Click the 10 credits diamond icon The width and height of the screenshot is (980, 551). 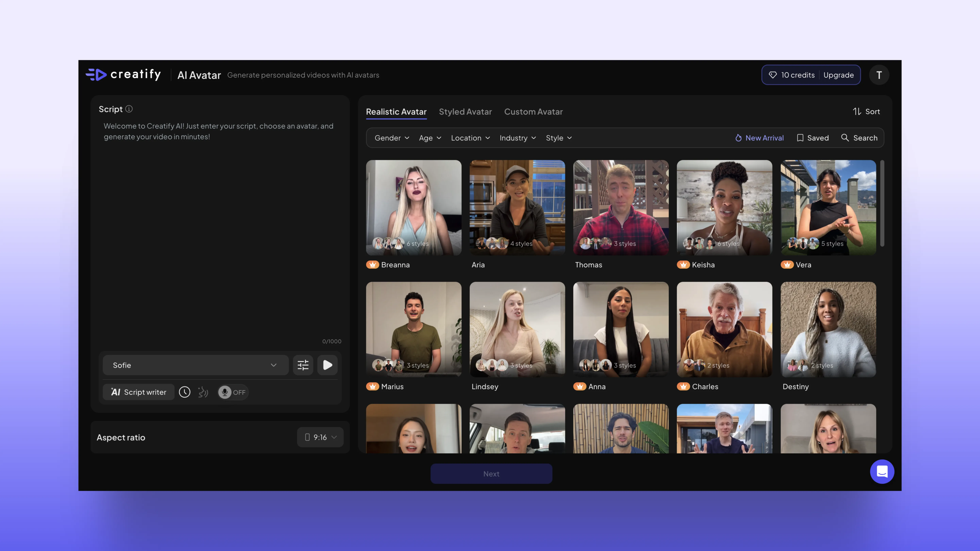point(773,75)
